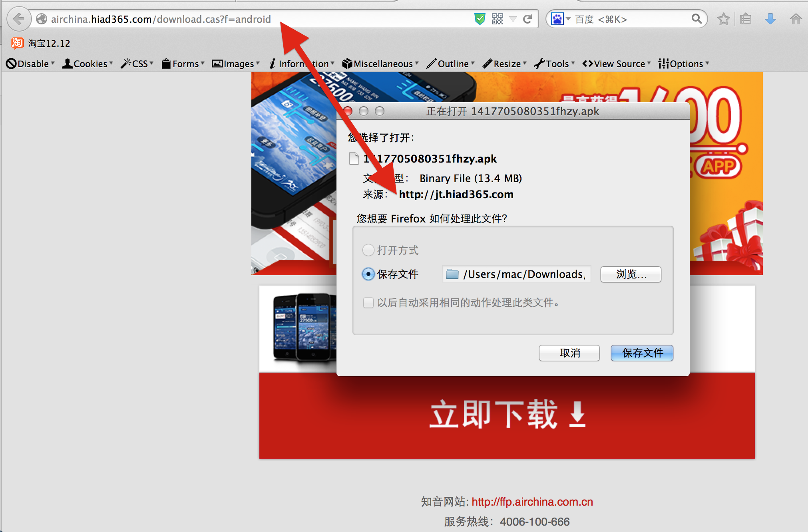Image resolution: width=808 pixels, height=532 pixels.
Task: Click the globe site identity icon
Action: (x=42, y=19)
